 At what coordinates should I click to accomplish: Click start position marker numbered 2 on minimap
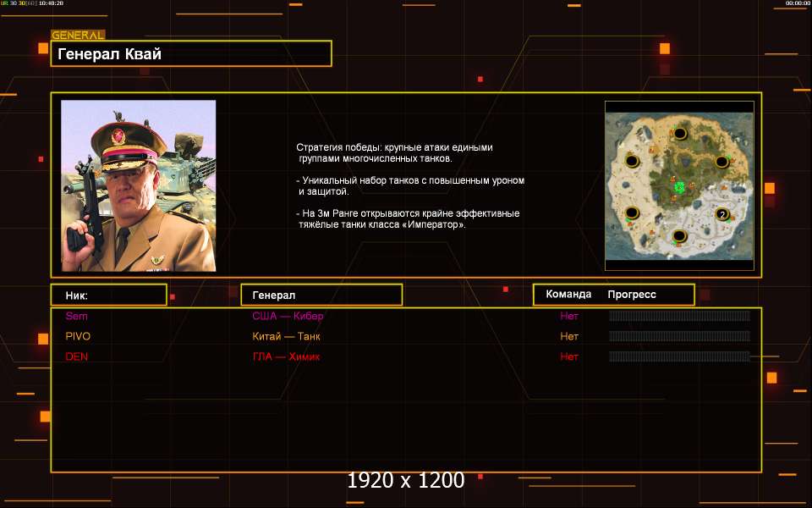coord(721,214)
